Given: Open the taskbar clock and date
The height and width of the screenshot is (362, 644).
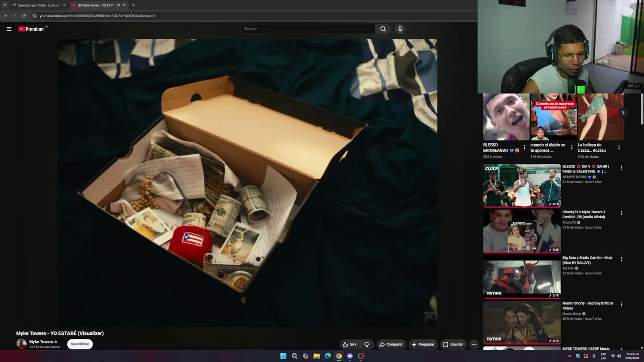Looking at the screenshot, I should click(632, 356).
